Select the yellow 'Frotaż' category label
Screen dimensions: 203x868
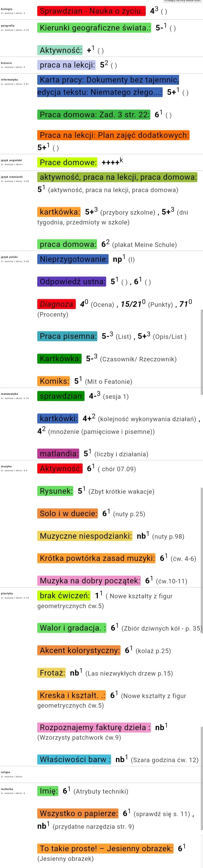tap(51, 673)
